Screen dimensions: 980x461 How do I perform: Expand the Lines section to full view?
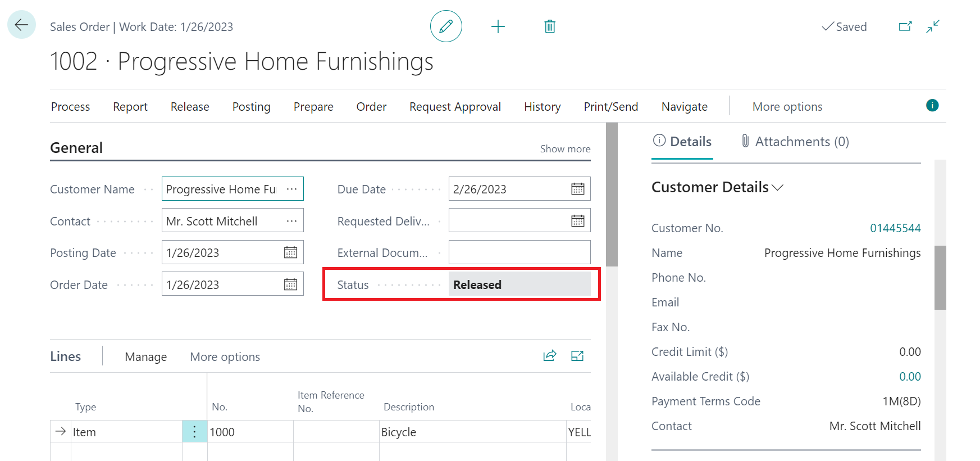click(x=577, y=356)
